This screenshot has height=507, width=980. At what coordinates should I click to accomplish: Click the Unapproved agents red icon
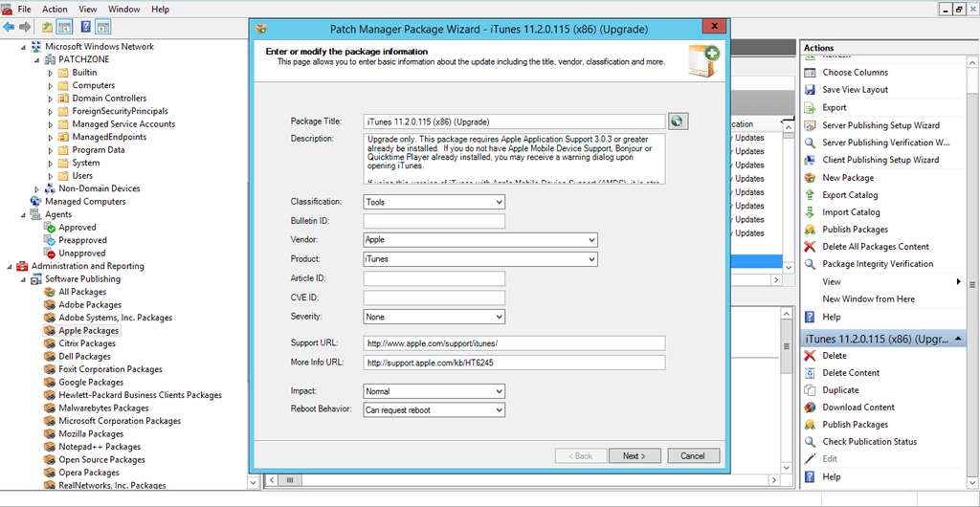click(50, 253)
